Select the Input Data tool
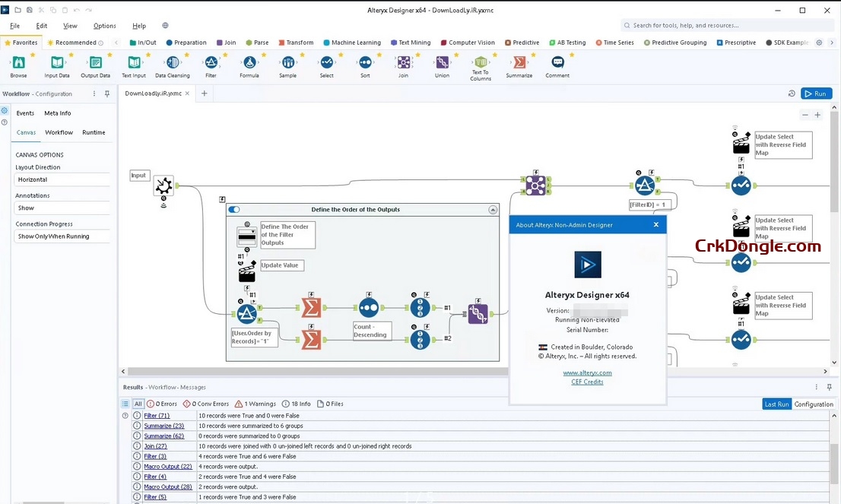 tap(56, 67)
